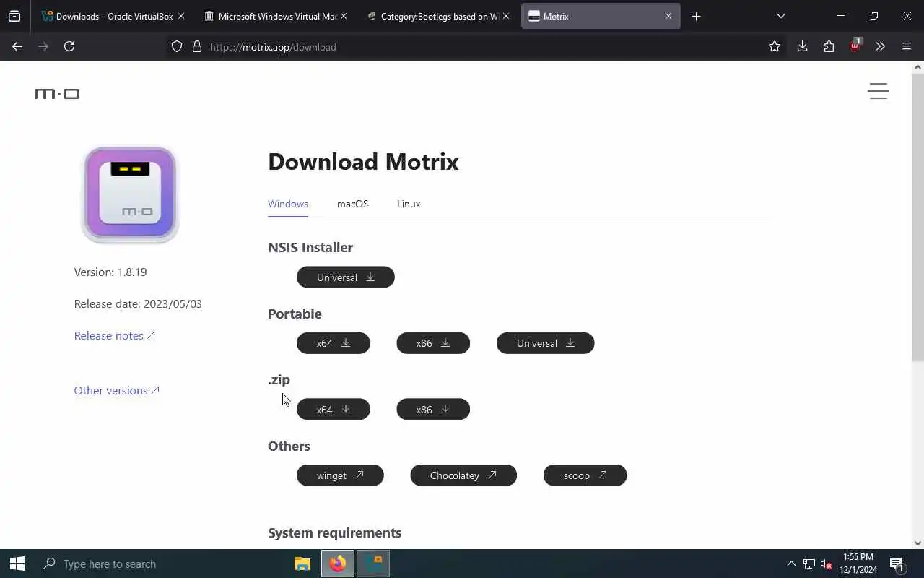Open the Firefox View icon
924x578 pixels.
click(x=14, y=16)
